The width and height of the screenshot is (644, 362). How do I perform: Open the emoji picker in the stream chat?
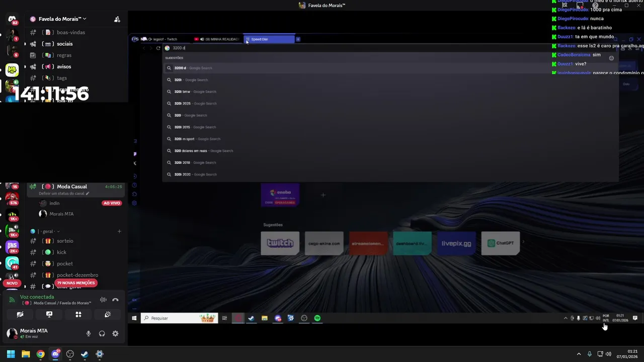tap(611, 58)
